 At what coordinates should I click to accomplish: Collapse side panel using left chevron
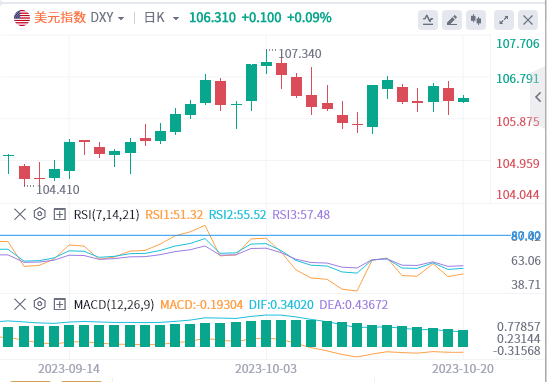click(538, 97)
